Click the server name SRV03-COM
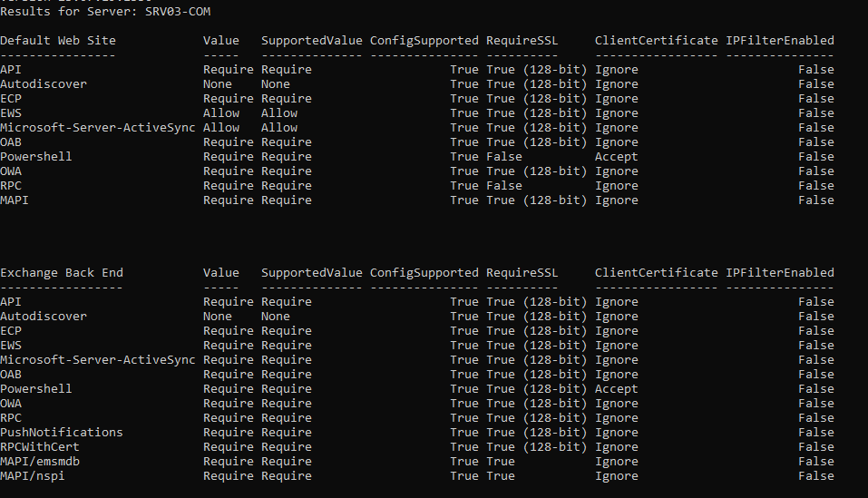This screenshot has width=868, height=498. (177, 12)
